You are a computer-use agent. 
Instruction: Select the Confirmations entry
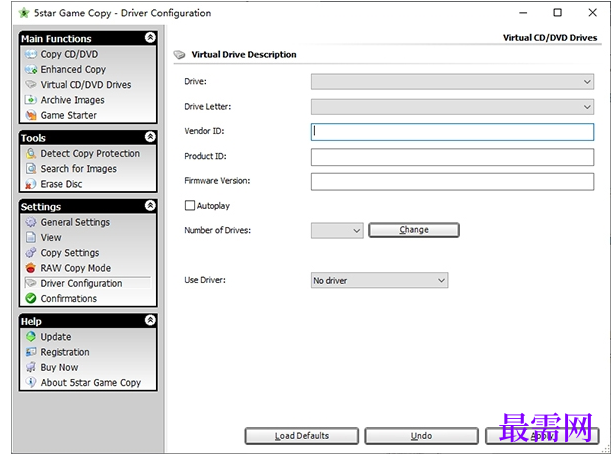pos(69,298)
